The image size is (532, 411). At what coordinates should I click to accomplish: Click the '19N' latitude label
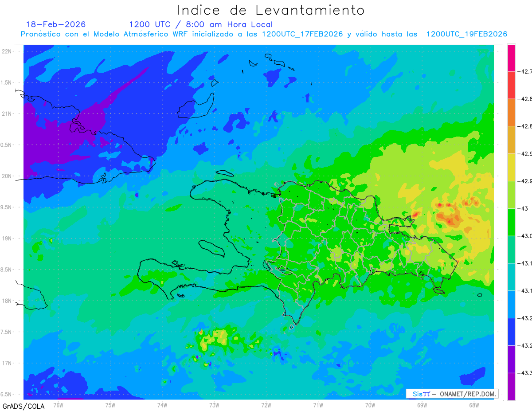[8, 239]
